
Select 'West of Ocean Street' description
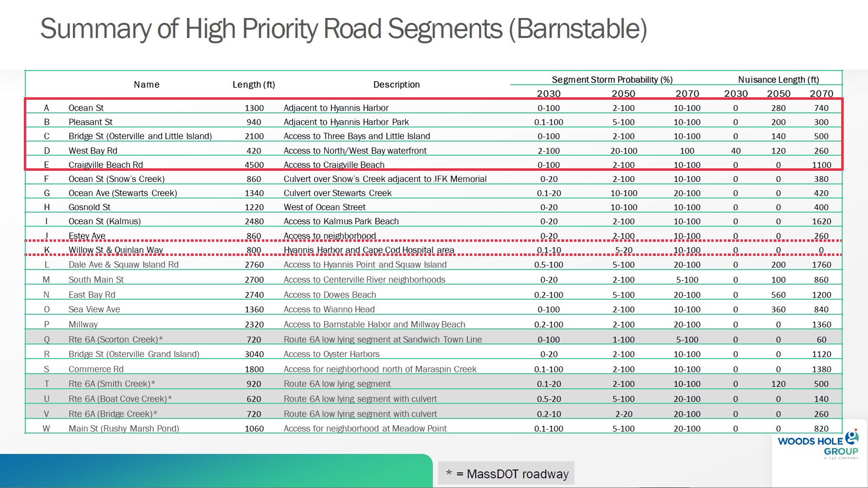coord(325,207)
